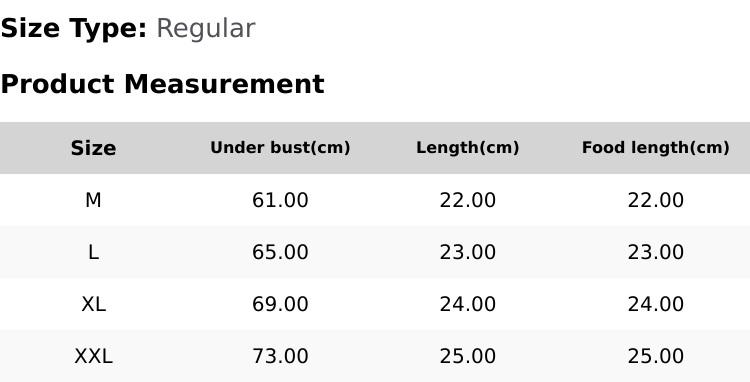Click the Regular size type value
Image resolution: width=750 pixels, height=382 pixels.
point(206,29)
